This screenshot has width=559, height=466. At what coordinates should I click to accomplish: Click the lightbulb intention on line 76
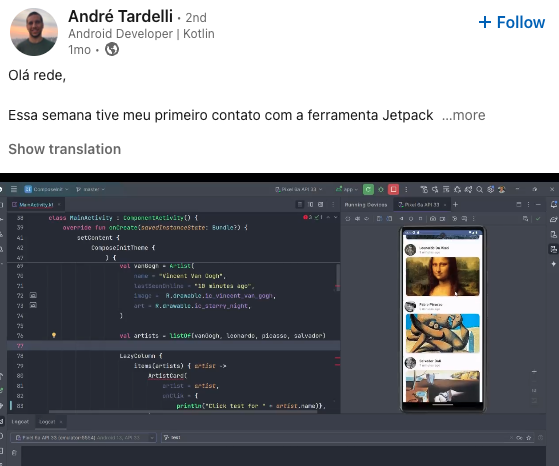click(54, 335)
